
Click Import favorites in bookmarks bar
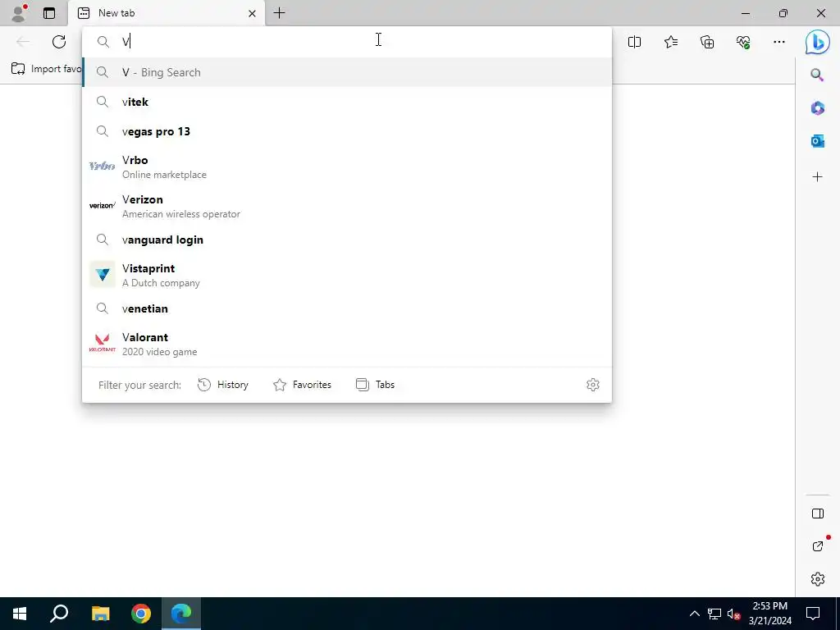coord(46,69)
